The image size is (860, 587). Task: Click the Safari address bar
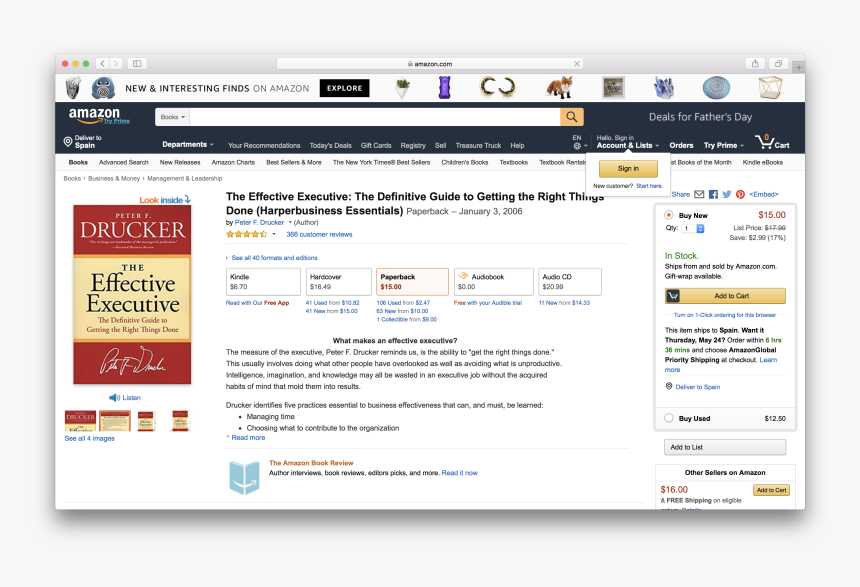coord(430,64)
